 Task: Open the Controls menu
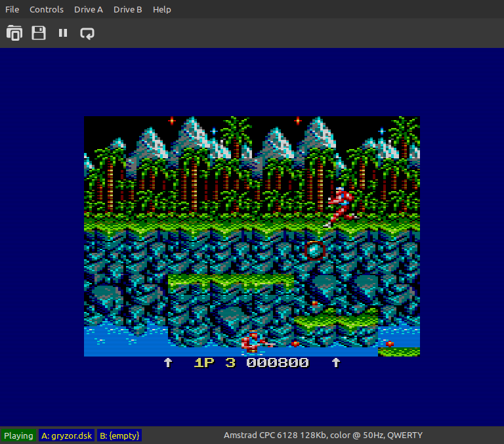click(47, 10)
